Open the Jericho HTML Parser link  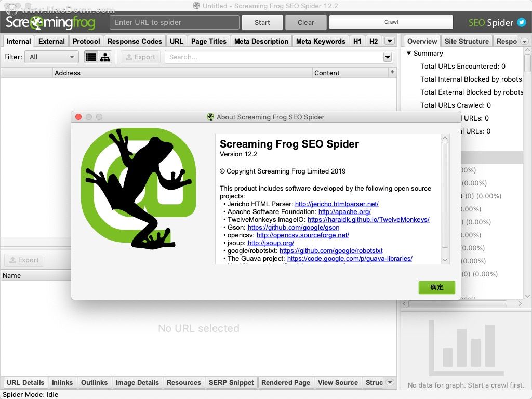click(337, 204)
